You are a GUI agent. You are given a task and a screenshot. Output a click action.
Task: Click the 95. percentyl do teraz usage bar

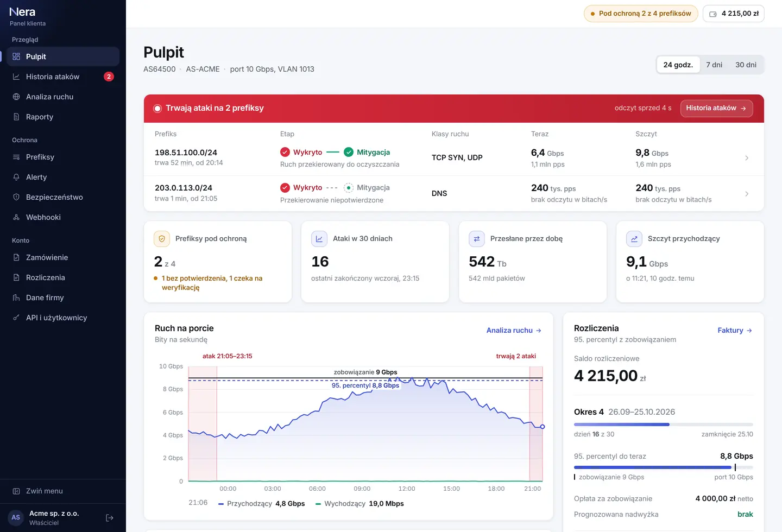coord(664,467)
